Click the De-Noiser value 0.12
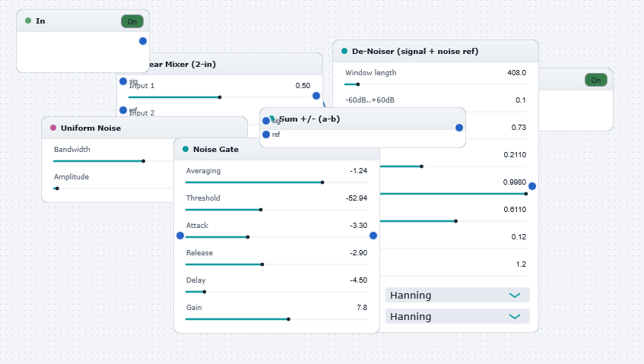This screenshot has width=644, height=364. tap(519, 237)
